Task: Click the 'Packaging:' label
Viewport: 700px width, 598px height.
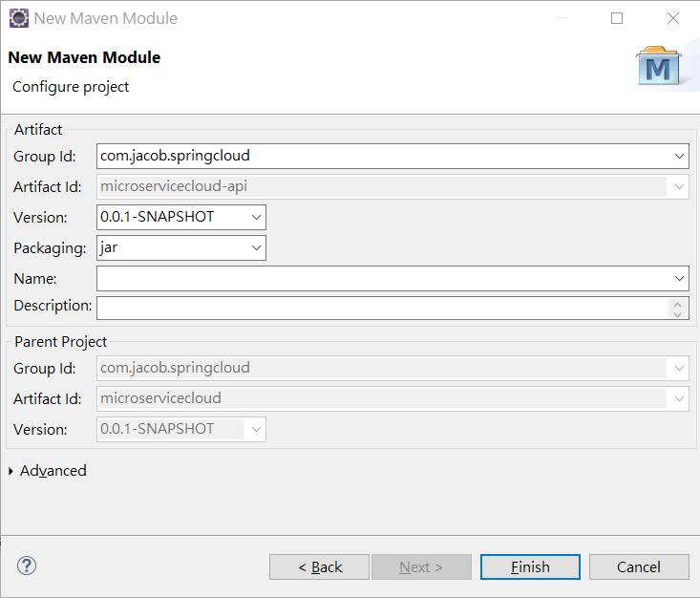Action: (x=50, y=248)
